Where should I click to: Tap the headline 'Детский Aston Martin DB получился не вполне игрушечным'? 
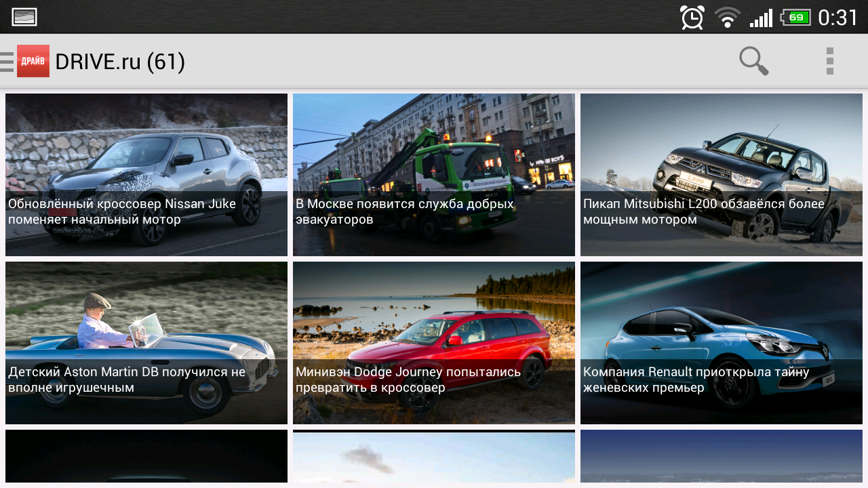[127, 380]
